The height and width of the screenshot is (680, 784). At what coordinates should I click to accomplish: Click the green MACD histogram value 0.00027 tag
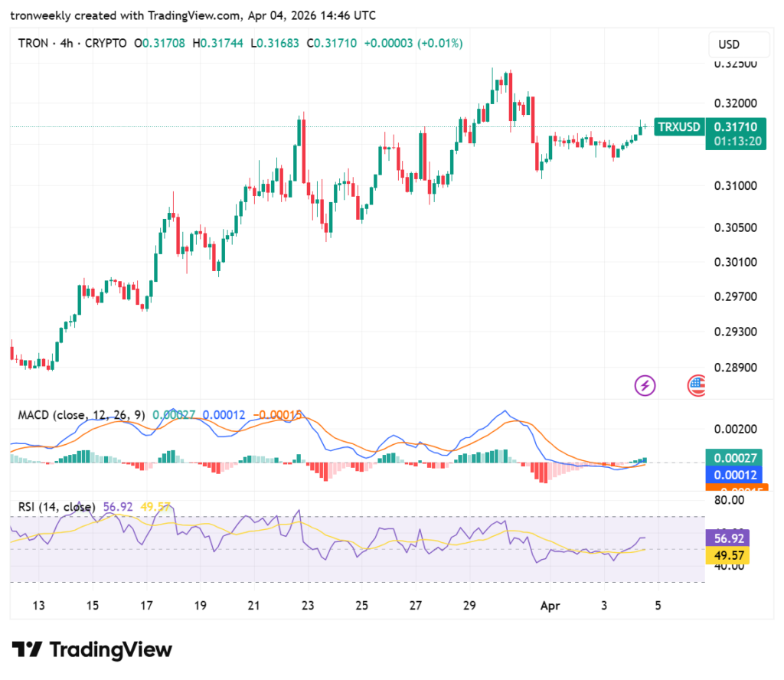tap(735, 458)
